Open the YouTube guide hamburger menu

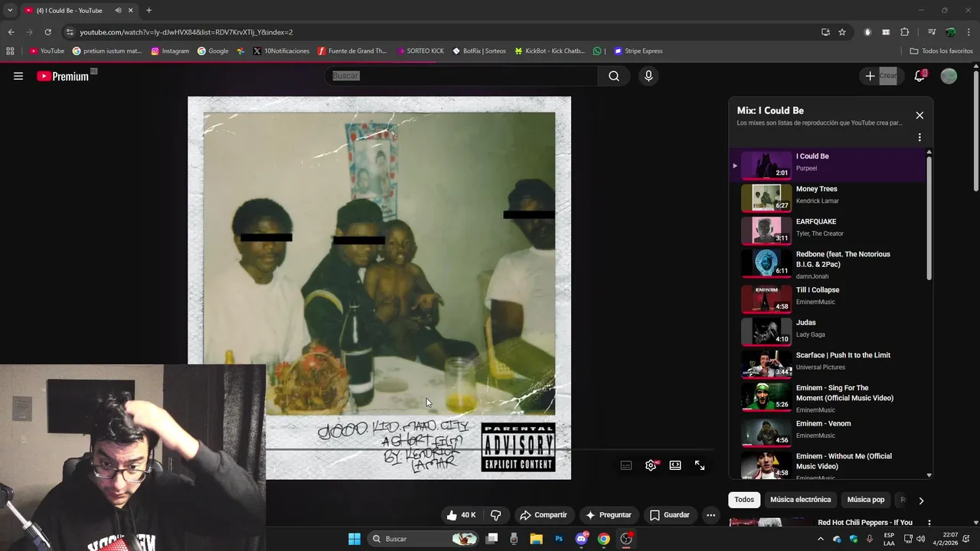click(x=18, y=76)
